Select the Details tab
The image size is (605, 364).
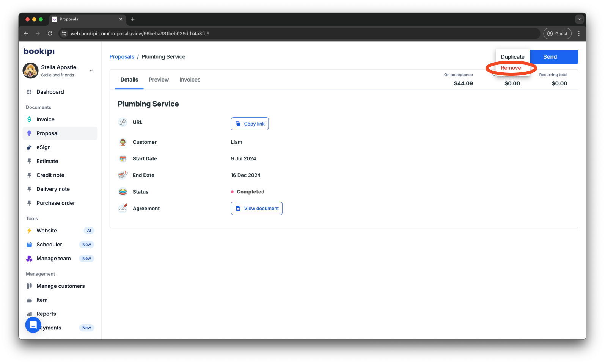point(129,80)
